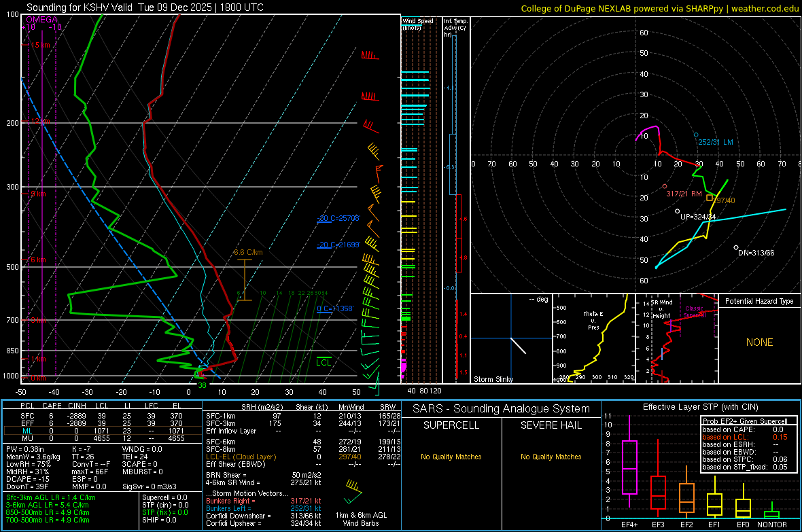Click the TEI = 24 value
Viewport: 802px width, 532px height.
pos(135,457)
